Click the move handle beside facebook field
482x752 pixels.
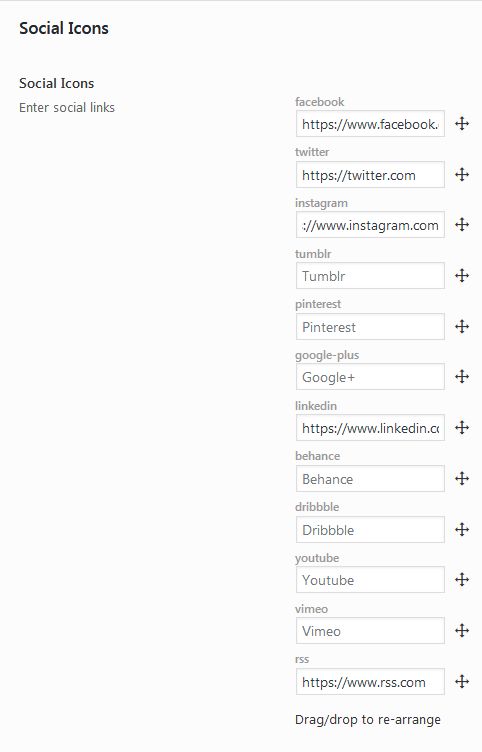click(x=462, y=124)
